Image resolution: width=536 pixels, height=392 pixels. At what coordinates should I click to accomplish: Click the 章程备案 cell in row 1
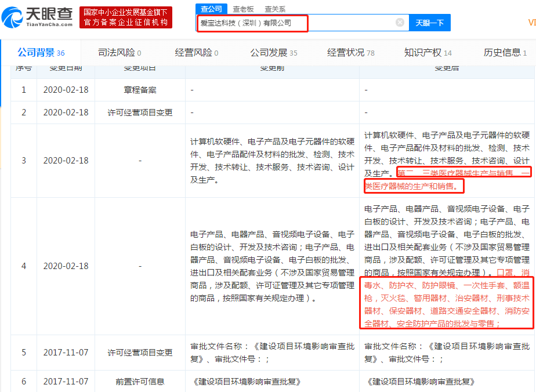(x=140, y=90)
